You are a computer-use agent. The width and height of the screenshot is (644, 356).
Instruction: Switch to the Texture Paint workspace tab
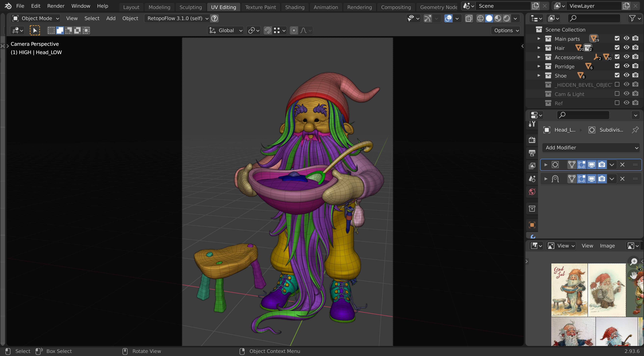pyautogui.click(x=260, y=7)
